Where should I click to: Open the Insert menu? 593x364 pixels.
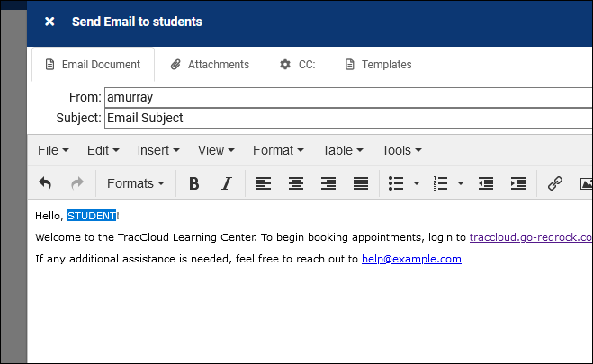[157, 150]
